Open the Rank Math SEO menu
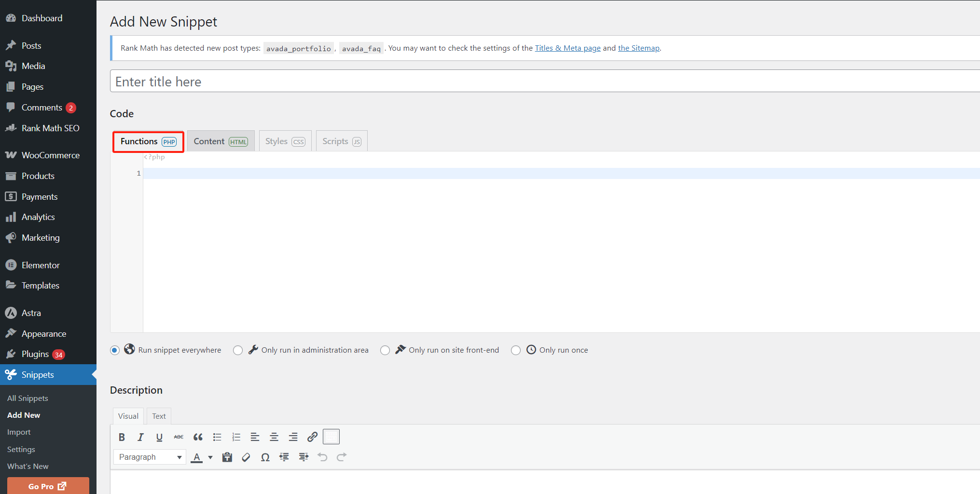980x494 pixels. (x=50, y=128)
